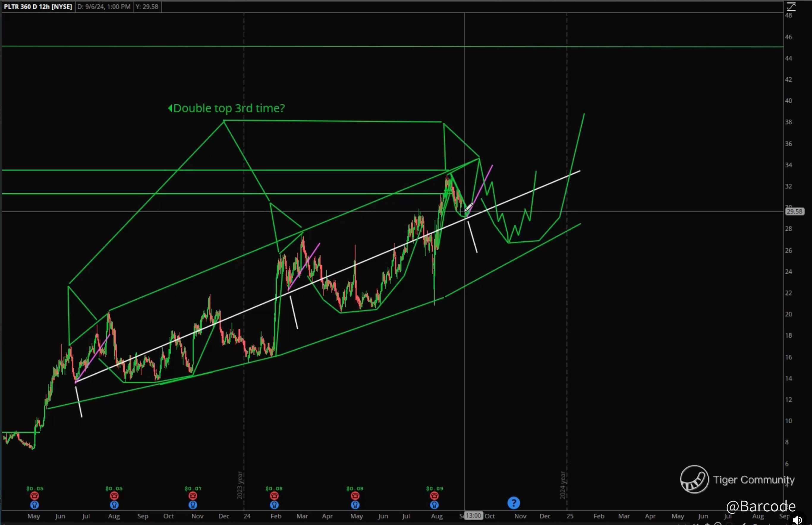Open the $0.08 May 2024 earnings phone icon
812x525 pixels.
tap(355, 496)
